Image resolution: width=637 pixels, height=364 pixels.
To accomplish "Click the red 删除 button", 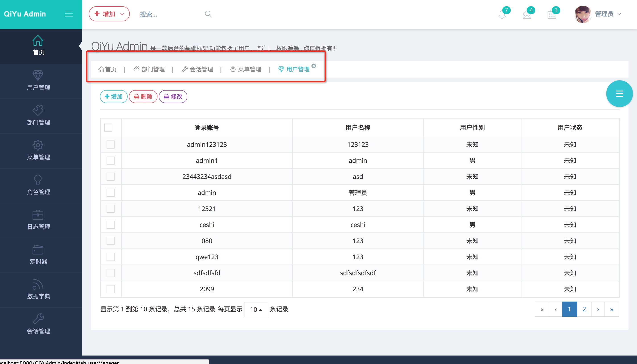I will (x=143, y=97).
